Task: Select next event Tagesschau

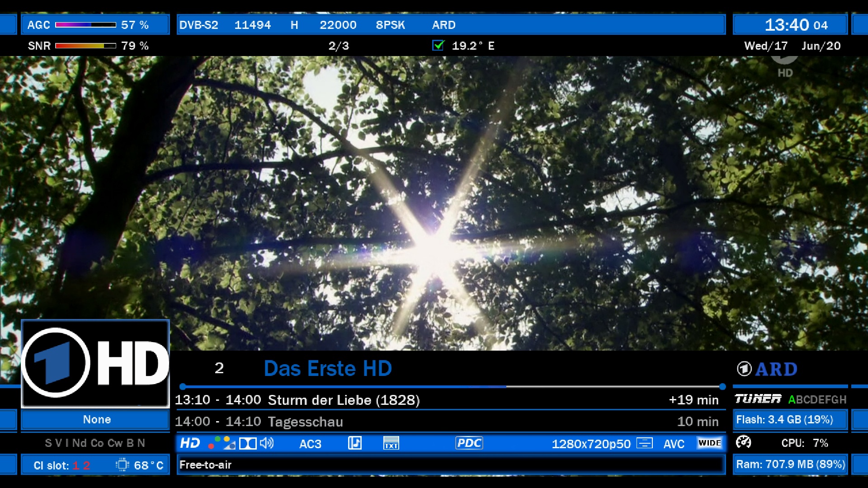Action: 305,422
